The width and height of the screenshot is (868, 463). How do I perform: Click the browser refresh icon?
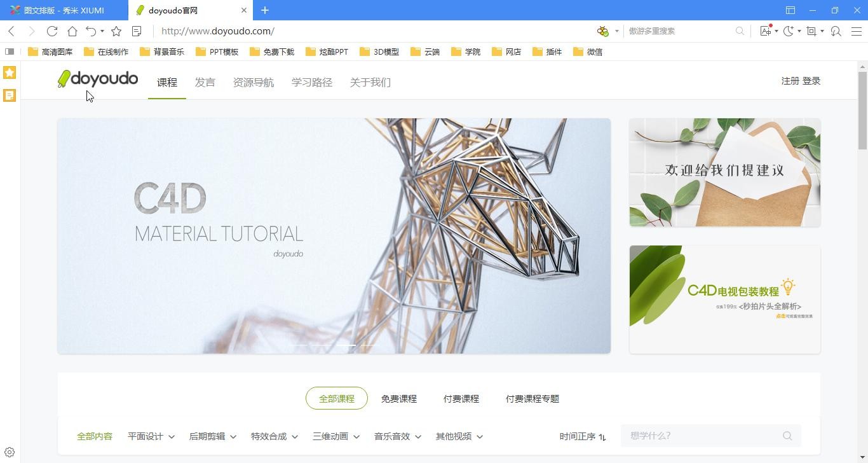[52, 31]
